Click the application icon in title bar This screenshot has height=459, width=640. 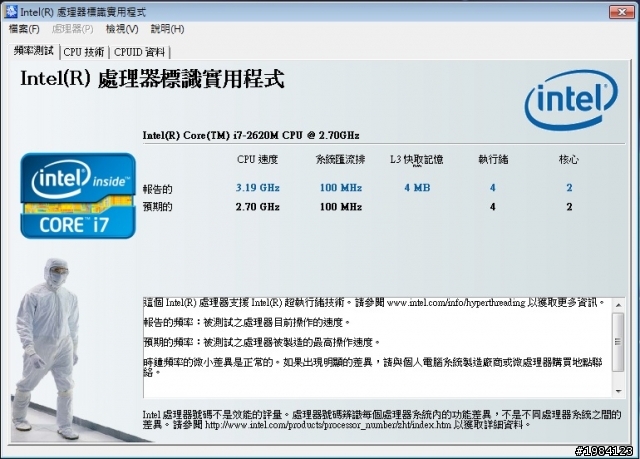11,12
